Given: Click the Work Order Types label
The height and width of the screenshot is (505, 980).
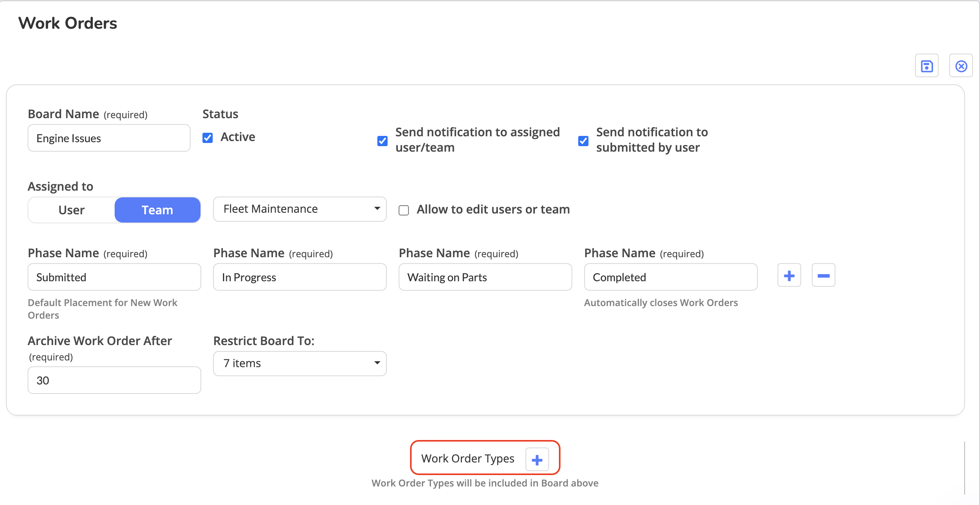Looking at the screenshot, I should click(x=468, y=459).
